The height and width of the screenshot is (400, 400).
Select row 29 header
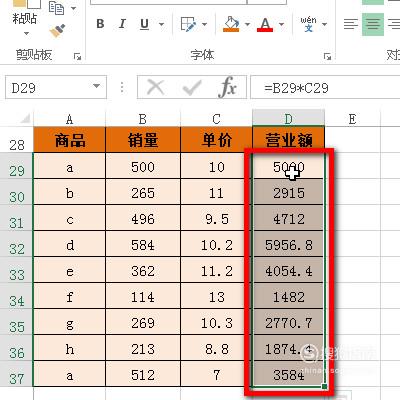(x=16, y=166)
